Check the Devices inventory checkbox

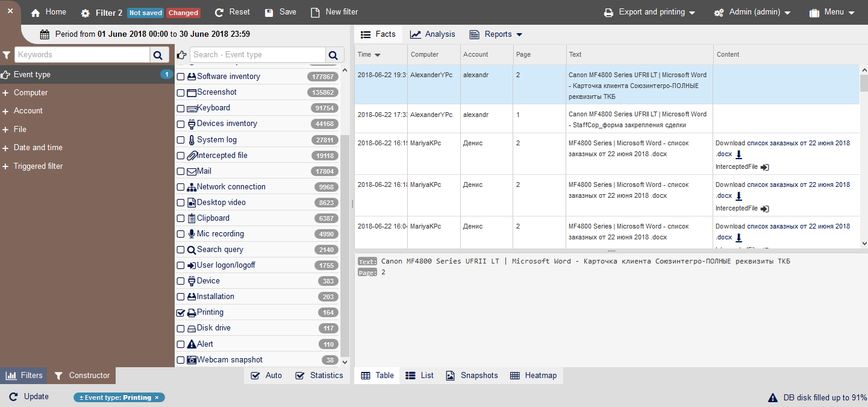[181, 124]
